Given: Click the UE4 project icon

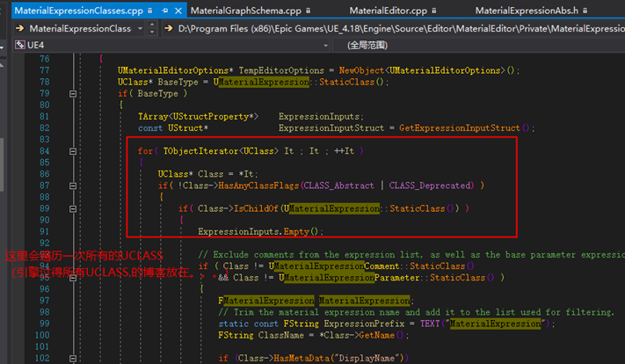Looking at the screenshot, I should [x=19, y=45].
